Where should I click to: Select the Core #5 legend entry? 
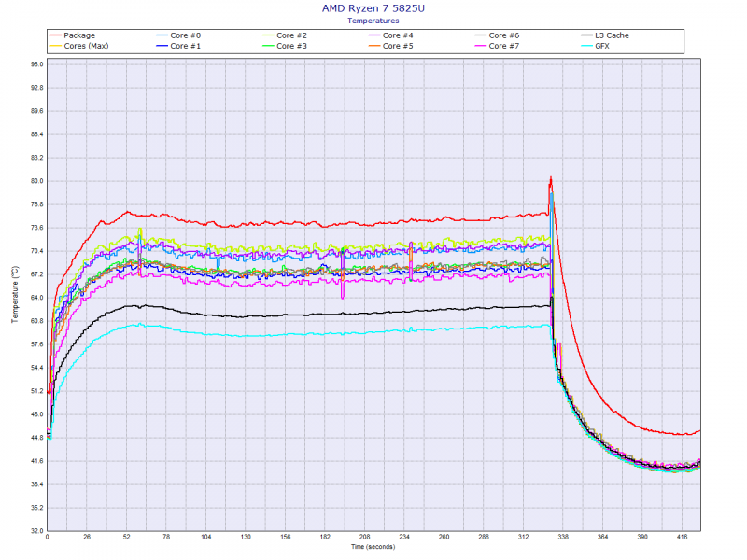coord(399,46)
